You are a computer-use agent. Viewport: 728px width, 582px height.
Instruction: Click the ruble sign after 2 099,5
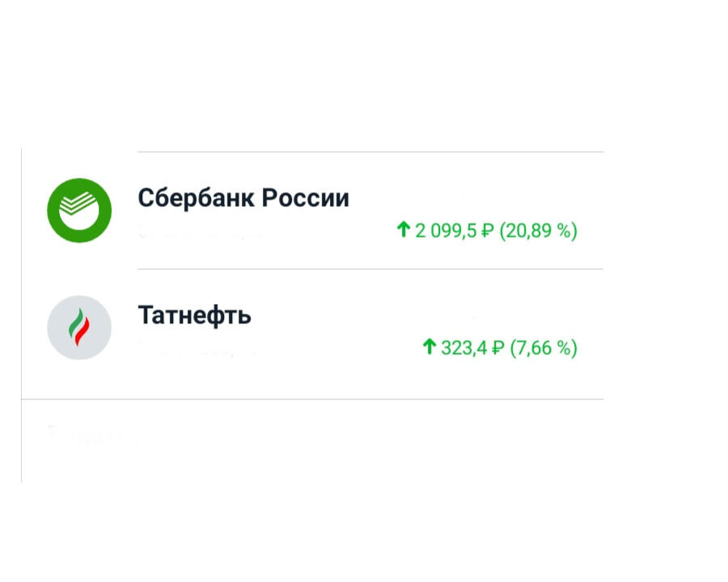tap(487, 230)
